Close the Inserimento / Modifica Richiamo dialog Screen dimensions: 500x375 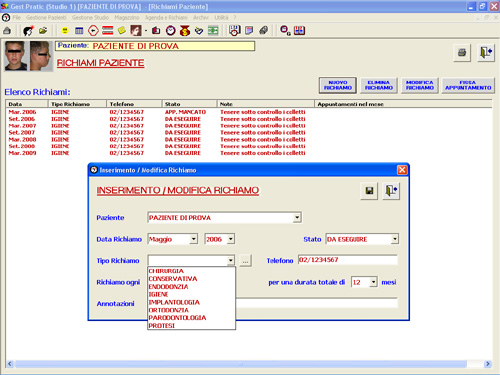(402, 170)
